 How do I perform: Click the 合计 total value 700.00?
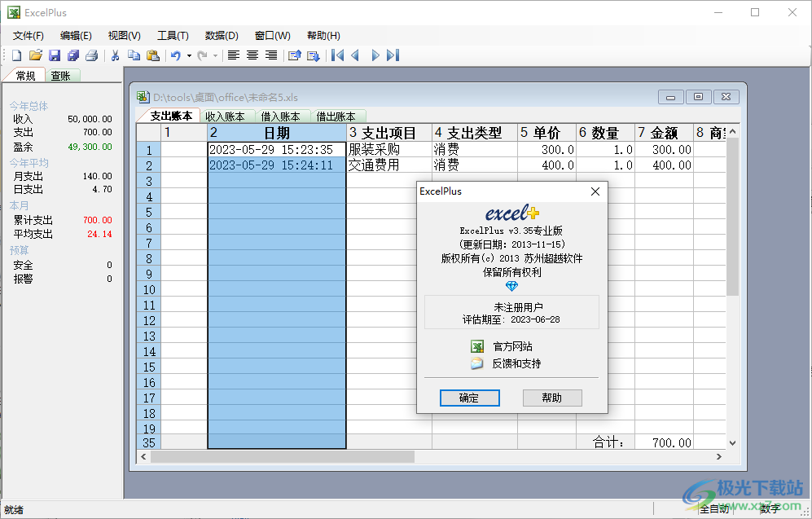tap(664, 443)
